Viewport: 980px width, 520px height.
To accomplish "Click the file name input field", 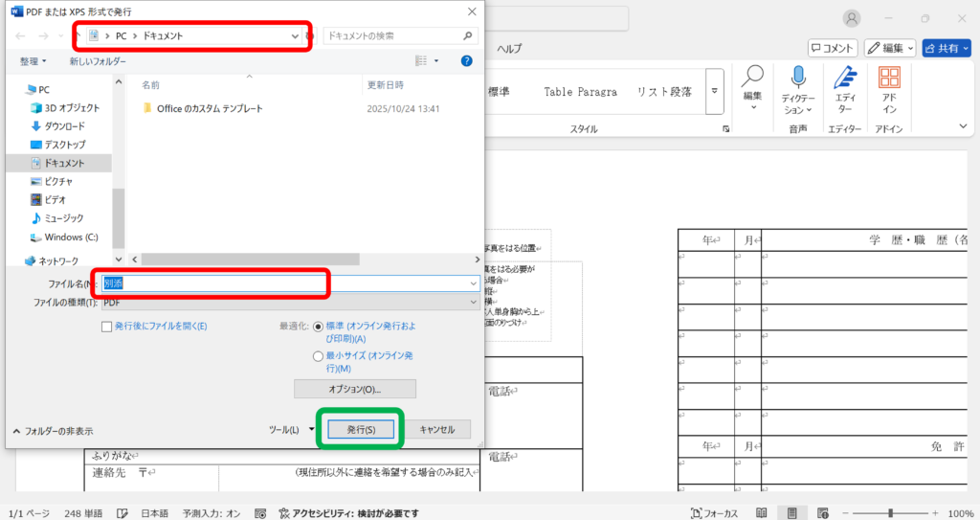I will coord(287,283).
